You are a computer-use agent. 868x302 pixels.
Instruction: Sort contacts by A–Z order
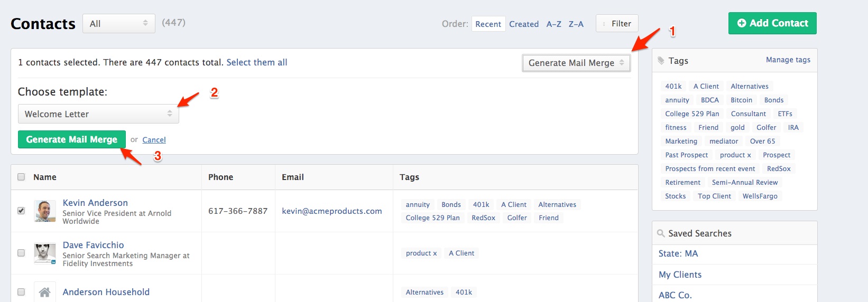pos(554,24)
